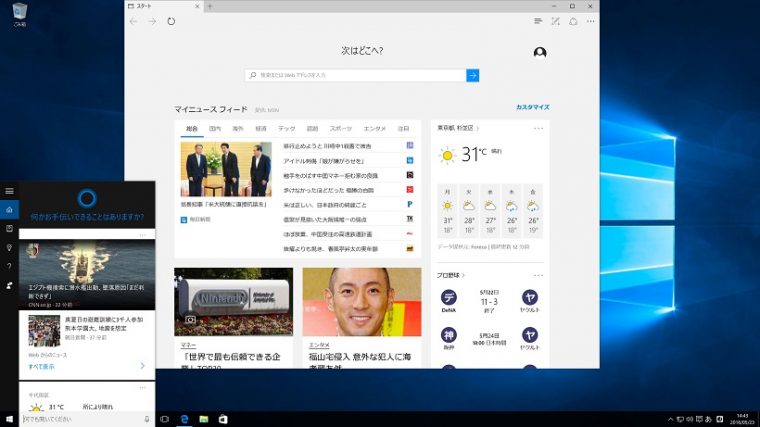Viewport: 760px width, 427px height.
Task: Select the Recycle Bin desktop icon
Action: 20,15
